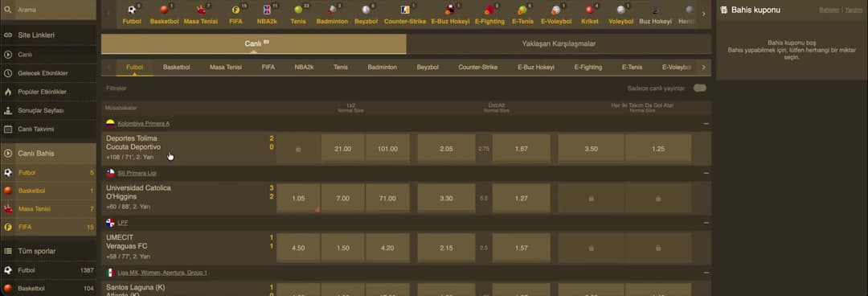Select 4.20 odds for Veraguas FC
868x296 pixels.
(387, 248)
